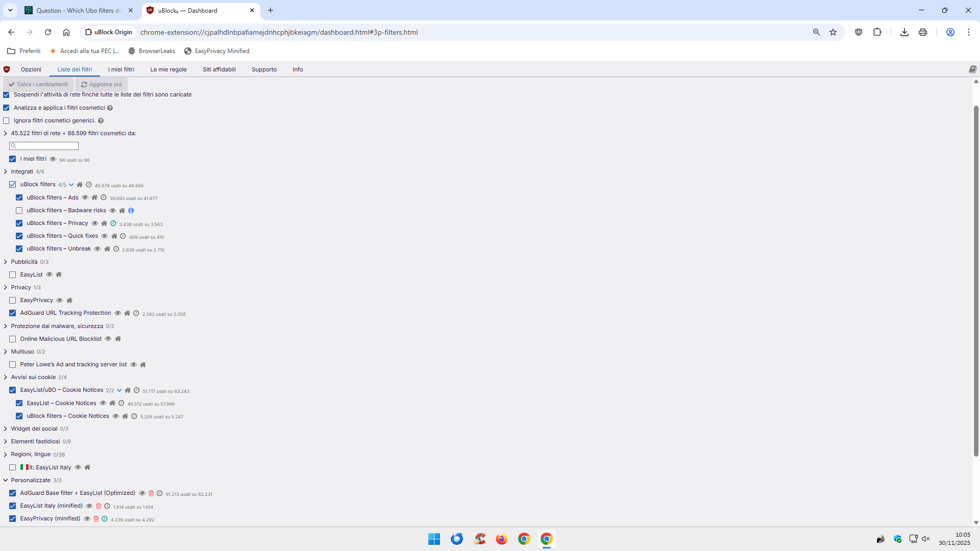The width and height of the screenshot is (980, 551).
Task: Open Le mie regole tab
Action: [x=168, y=69]
